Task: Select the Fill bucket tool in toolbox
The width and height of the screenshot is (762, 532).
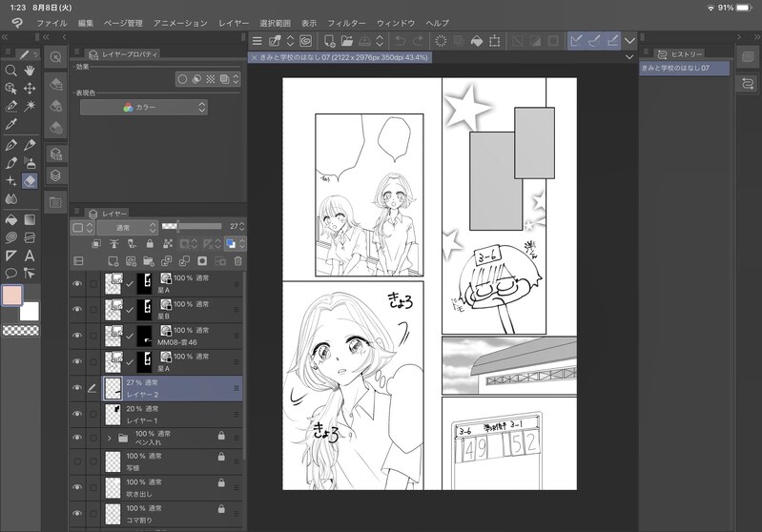Action: (10, 220)
